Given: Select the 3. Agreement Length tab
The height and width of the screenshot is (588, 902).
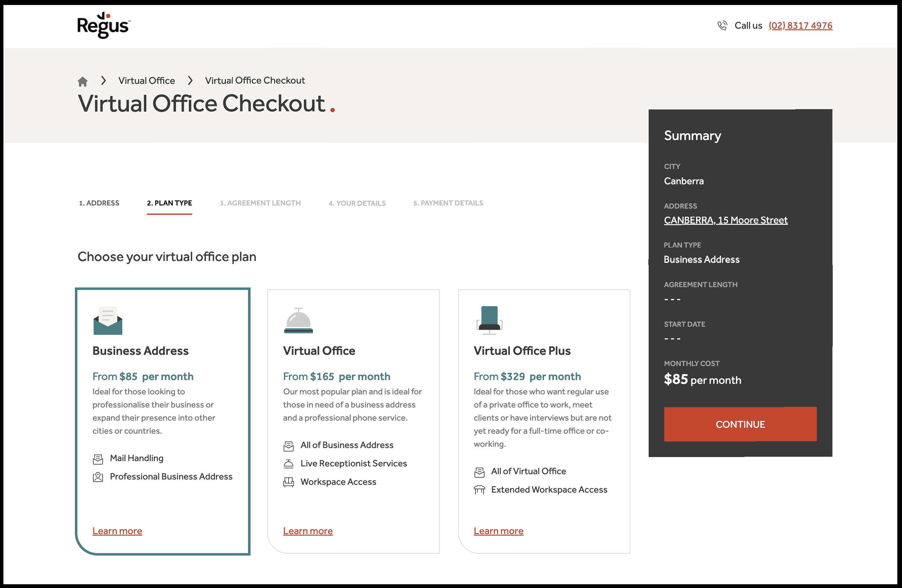Looking at the screenshot, I should pyautogui.click(x=260, y=203).
